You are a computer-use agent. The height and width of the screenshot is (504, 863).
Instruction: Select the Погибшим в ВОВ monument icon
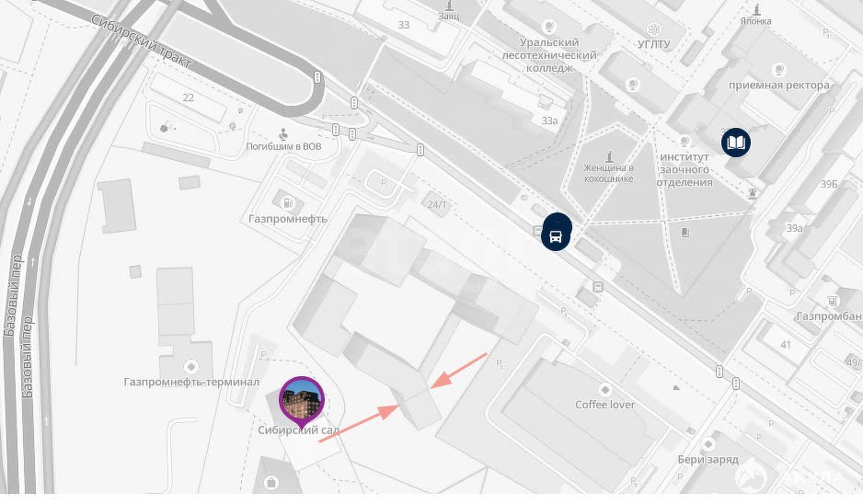pyautogui.click(x=283, y=133)
